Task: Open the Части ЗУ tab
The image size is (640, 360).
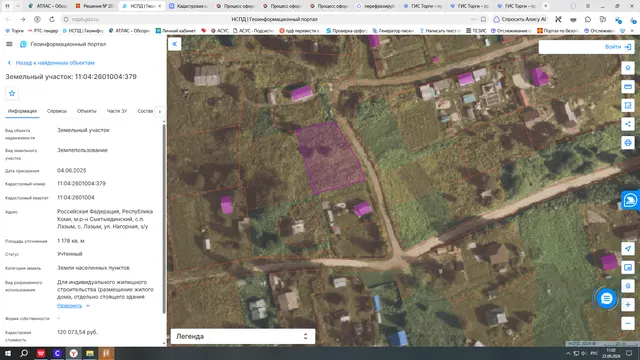Action: [x=117, y=111]
